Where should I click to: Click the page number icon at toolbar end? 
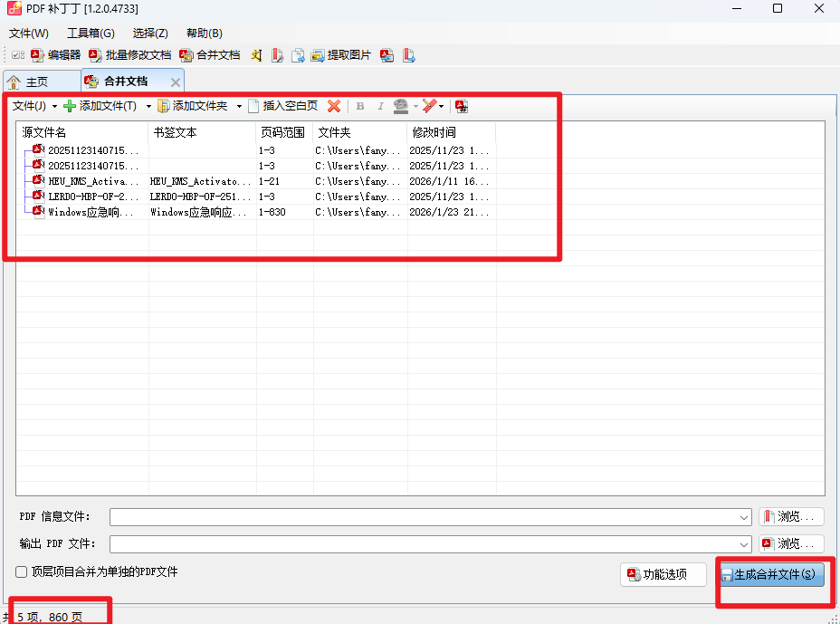[462, 106]
